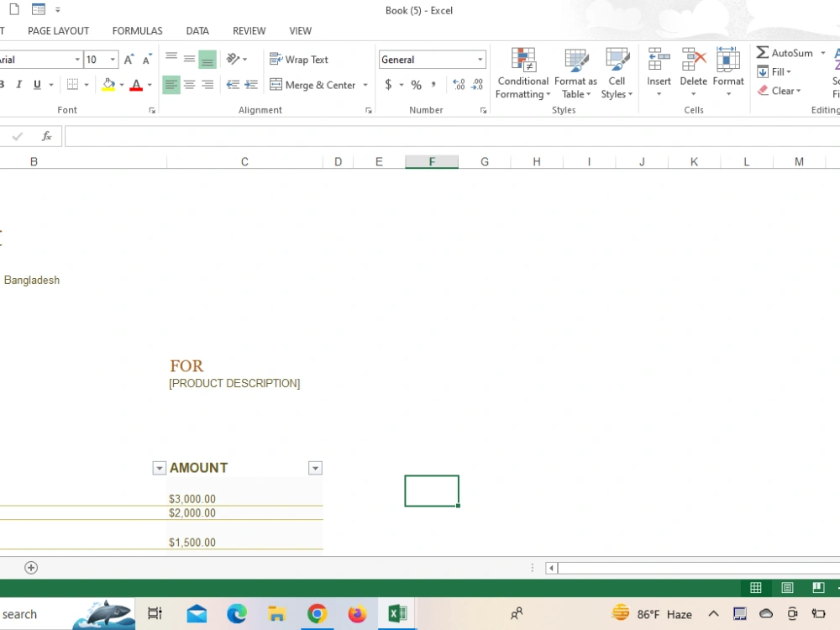
Task: Click the Borders icon
Action: pos(72,85)
